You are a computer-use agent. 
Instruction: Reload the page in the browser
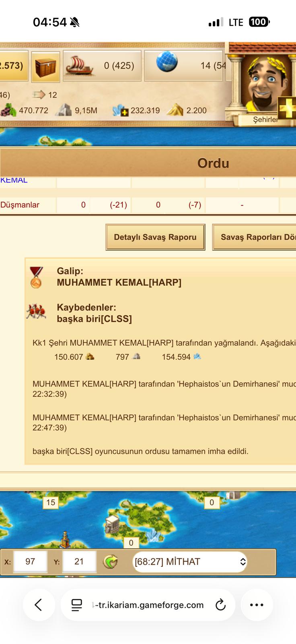220,605
